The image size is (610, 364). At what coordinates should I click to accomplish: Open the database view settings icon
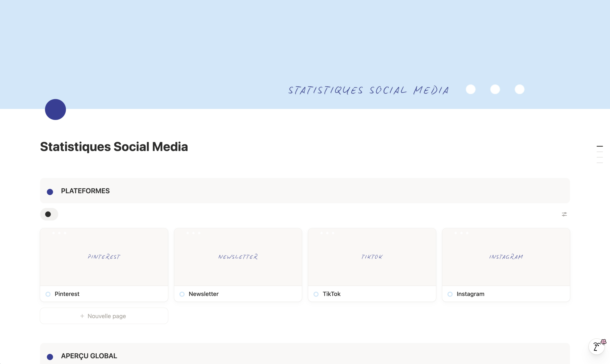(x=564, y=214)
